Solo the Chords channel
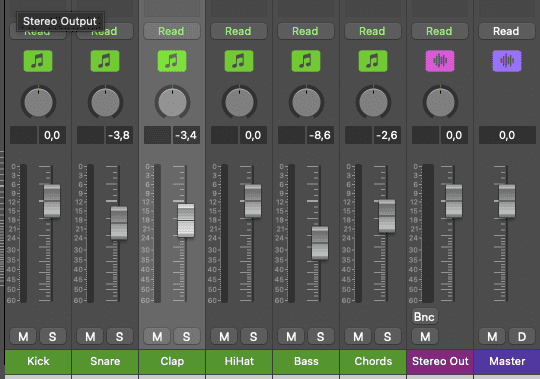Viewport: 540px width, 379px height. [387, 336]
